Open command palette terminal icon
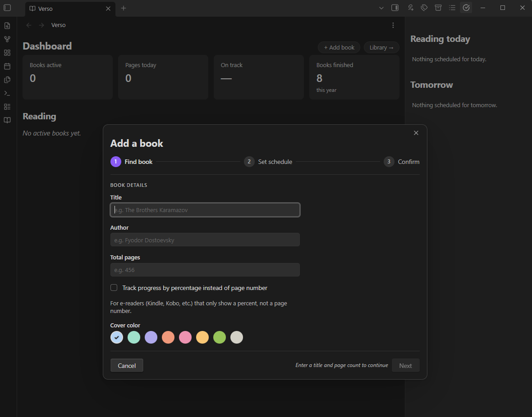Viewport: 532px width, 417px height. [x=7, y=93]
